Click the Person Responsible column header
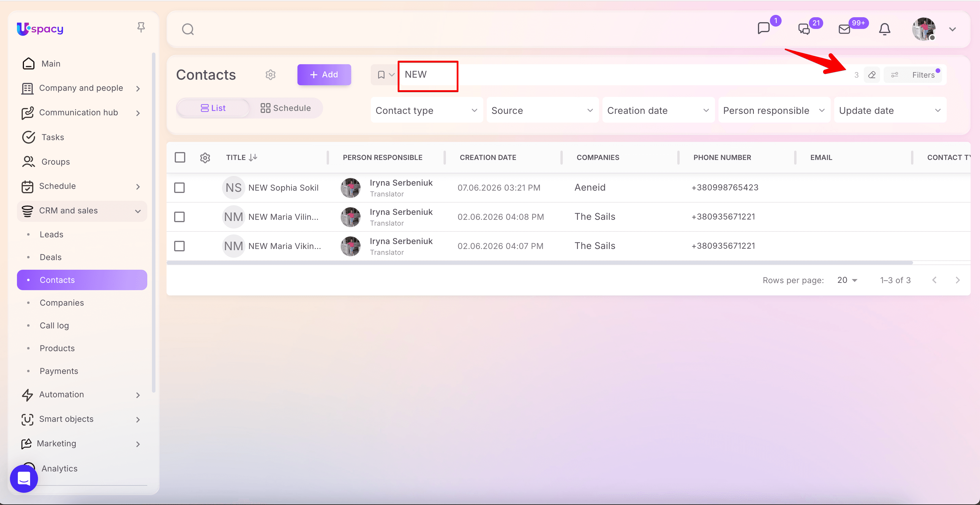 point(382,157)
